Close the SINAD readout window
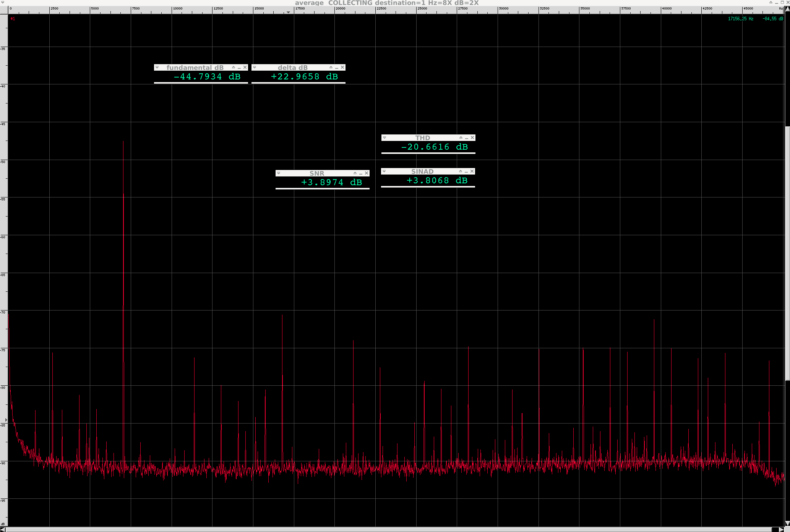Screen dimensions: 790x532 point(472,171)
